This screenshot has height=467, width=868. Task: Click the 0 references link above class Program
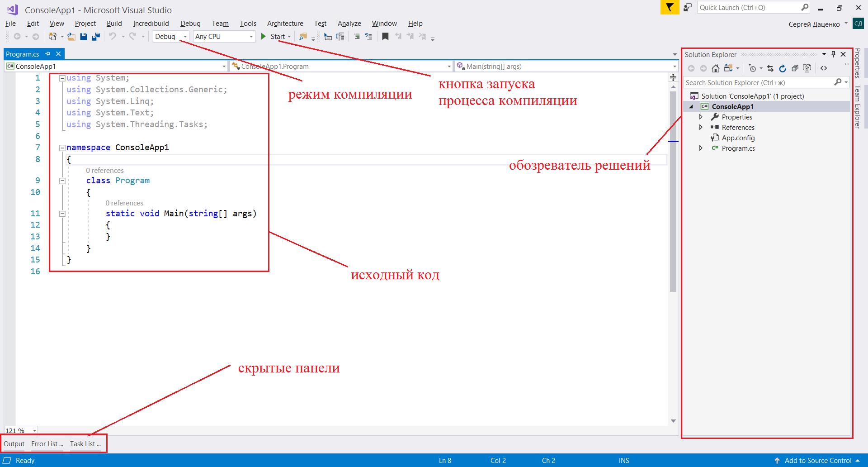click(105, 171)
